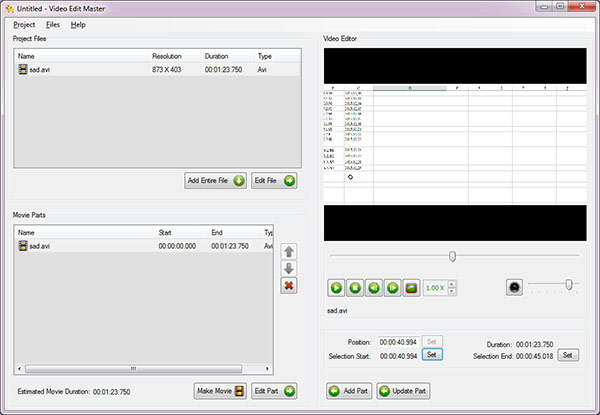Increase playback speed with up arrow

coord(452,284)
